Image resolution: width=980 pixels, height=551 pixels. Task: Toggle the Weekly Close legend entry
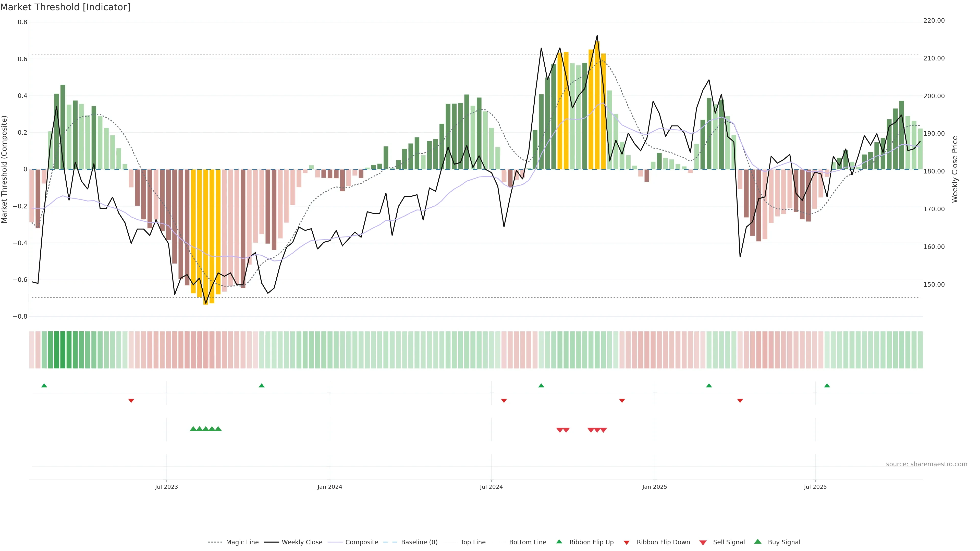click(302, 542)
